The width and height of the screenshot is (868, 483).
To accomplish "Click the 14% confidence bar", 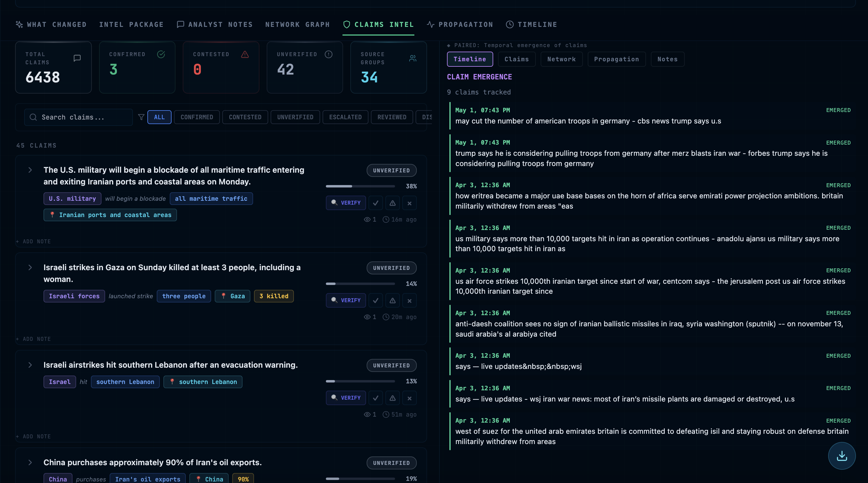I will pyautogui.click(x=360, y=283).
